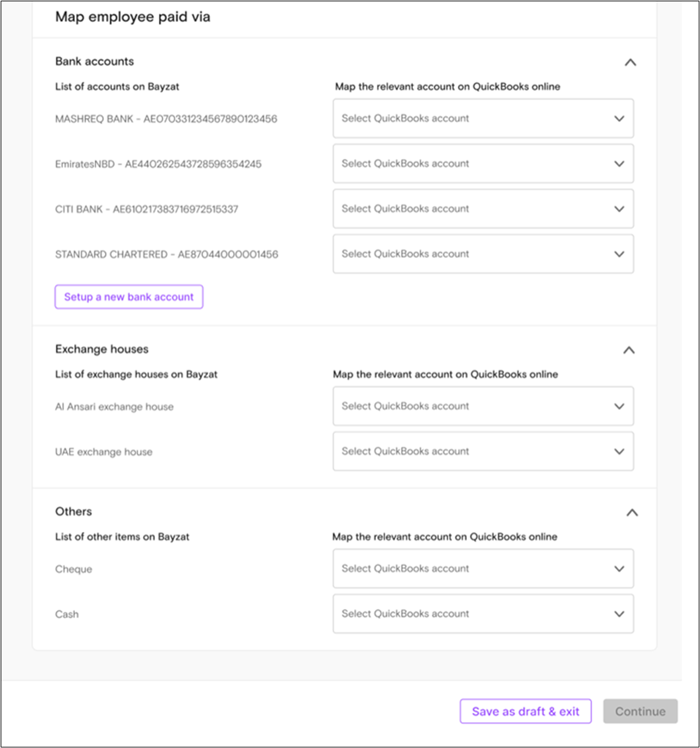Open QuickBooks account dropdown for STANDARD CHARTERED
This screenshot has height=748, width=700.
point(483,254)
